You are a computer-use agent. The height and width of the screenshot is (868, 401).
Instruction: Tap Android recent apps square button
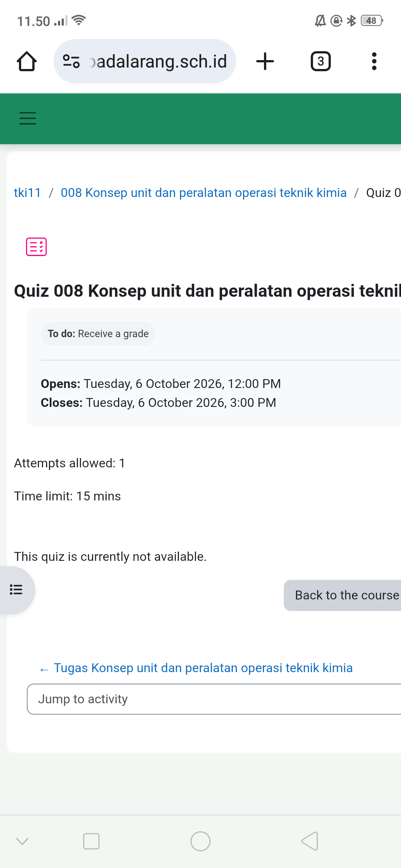click(x=91, y=841)
